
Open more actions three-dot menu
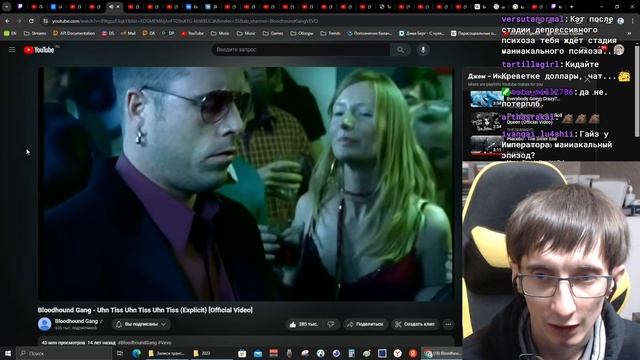click(x=448, y=324)
